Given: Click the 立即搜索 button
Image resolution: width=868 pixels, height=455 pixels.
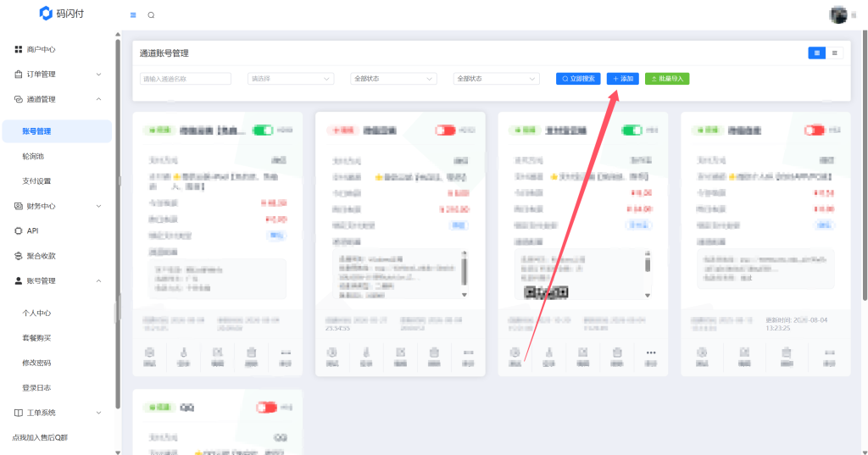Looking at the screenshot, I should (578, 79).
